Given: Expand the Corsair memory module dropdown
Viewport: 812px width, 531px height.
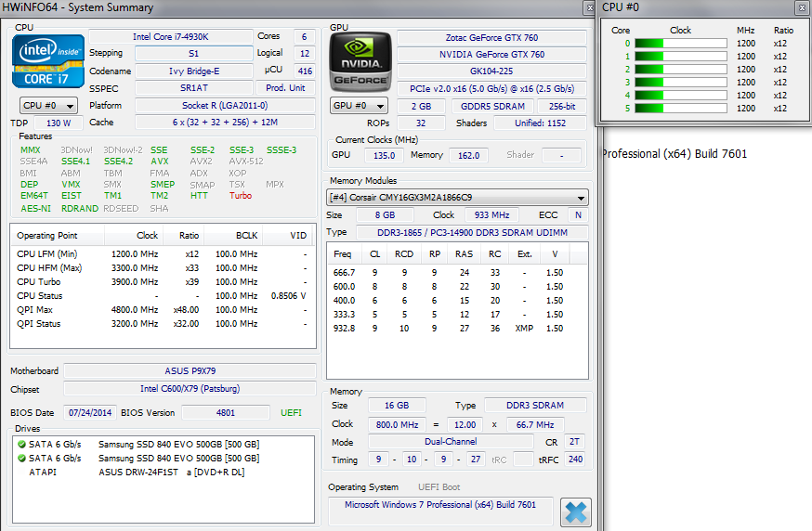Looking at the screenshot, I should pyautogui.click(x=457, y=197).
